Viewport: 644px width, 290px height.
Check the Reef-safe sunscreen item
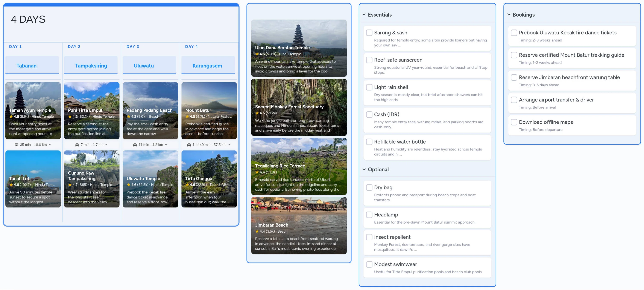(369, 60)
